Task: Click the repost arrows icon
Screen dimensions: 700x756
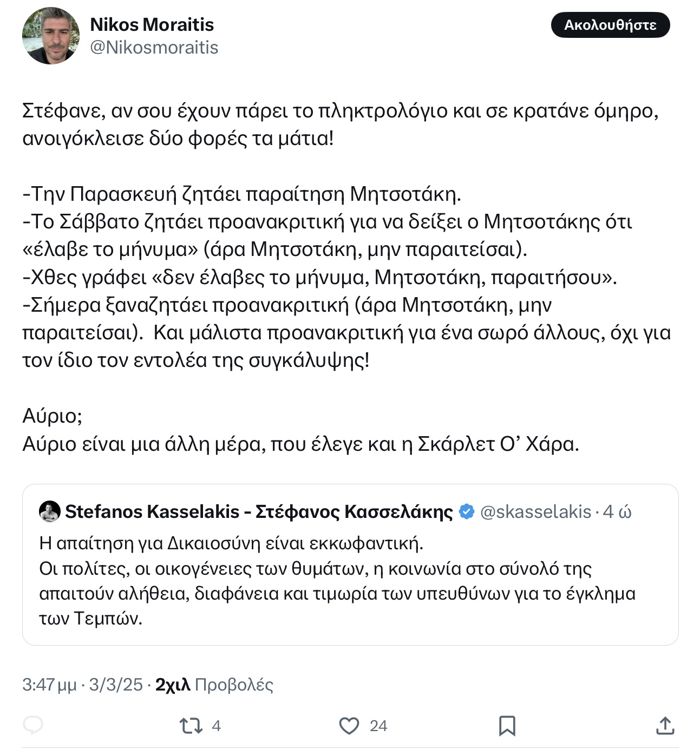Action: point(191,725)
